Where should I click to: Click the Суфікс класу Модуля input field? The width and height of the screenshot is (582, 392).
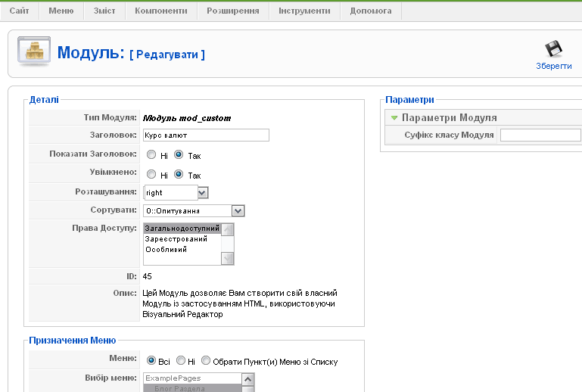540,135
